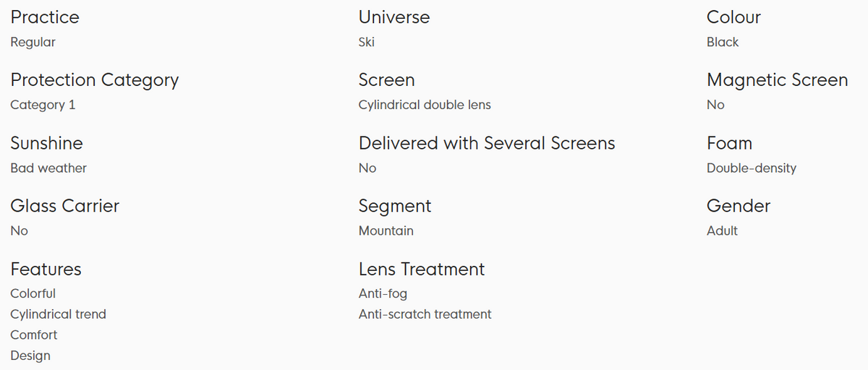Click the Design feature entry
This screenshot has width=868, height=370.
point(30,356)
